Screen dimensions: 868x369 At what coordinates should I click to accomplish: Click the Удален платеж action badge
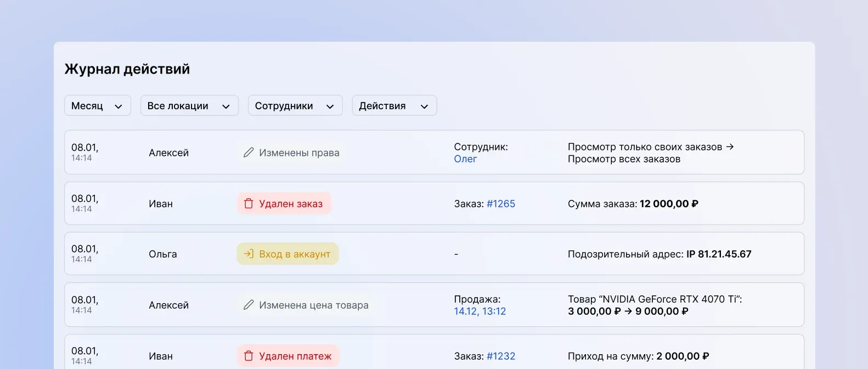tap(289, 356)
